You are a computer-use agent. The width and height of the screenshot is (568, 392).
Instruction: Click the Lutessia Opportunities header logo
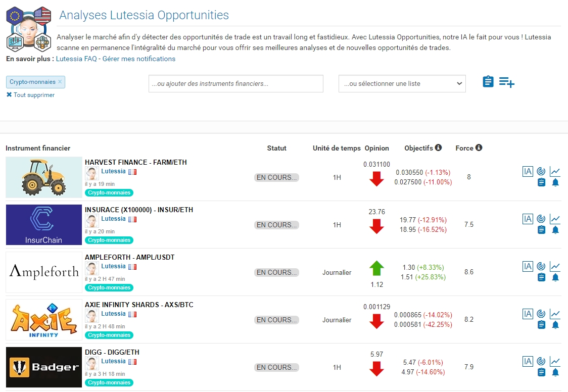pyautogui.click(x=29, y=29)
